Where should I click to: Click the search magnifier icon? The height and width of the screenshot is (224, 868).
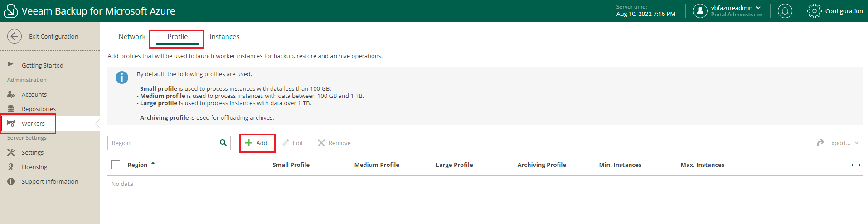223,143
